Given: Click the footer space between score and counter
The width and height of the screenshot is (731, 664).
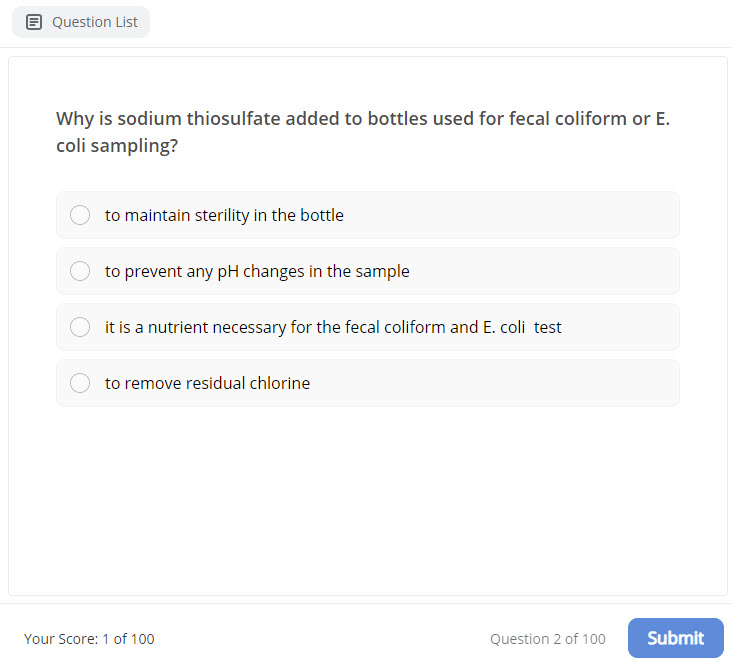Looking at the screenshot, I should [320, 639].
